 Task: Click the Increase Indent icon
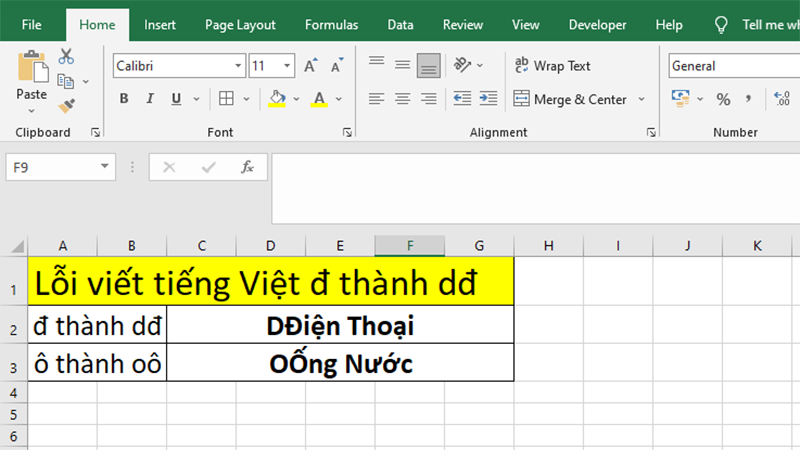(x=488, y=99)
